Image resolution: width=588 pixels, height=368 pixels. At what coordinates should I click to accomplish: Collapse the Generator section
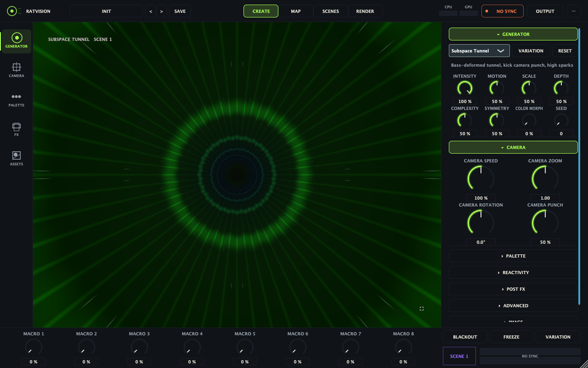coord(513,34)
